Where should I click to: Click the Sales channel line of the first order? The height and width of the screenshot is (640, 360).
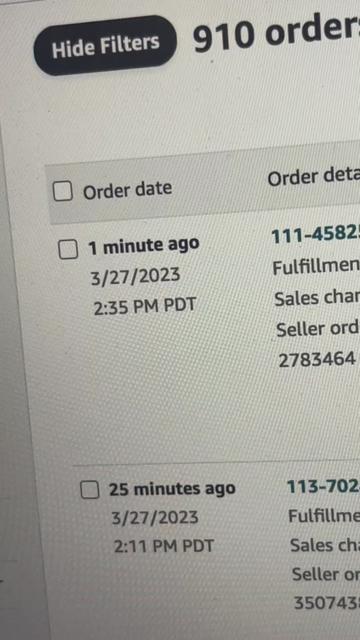point(317,298)
